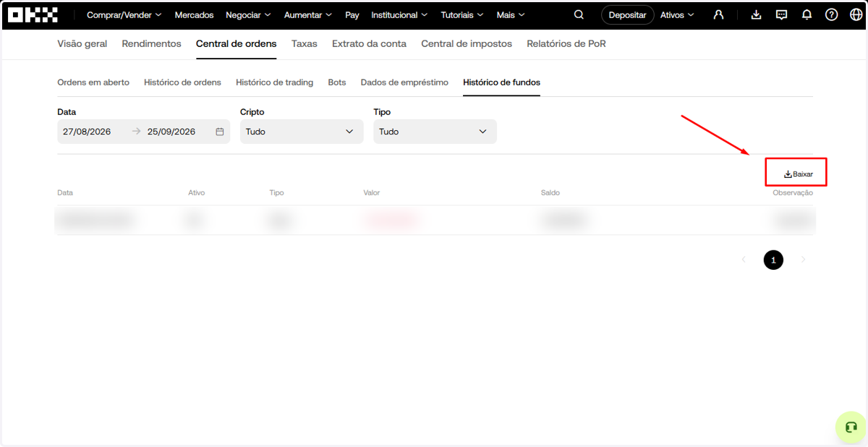This screenshot has height=447, width=868.
Task: Expand the Tutoriais menu
Action: 462,14
